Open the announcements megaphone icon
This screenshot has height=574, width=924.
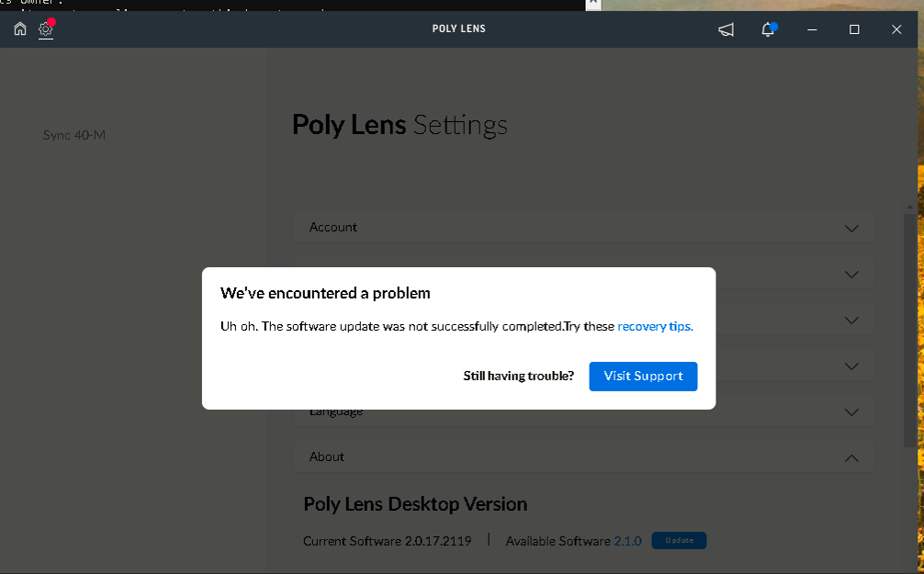click(x=726, y=29)
